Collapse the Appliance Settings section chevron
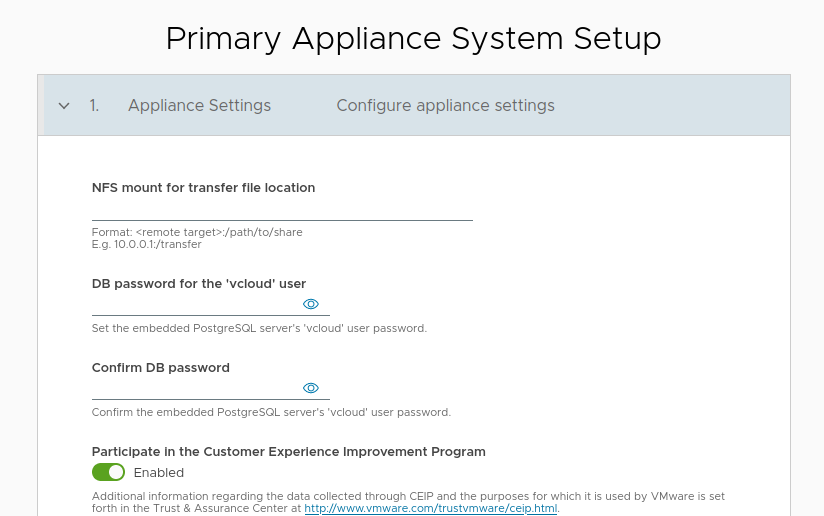This screenshot has width=824, height=516. (64, 106)
